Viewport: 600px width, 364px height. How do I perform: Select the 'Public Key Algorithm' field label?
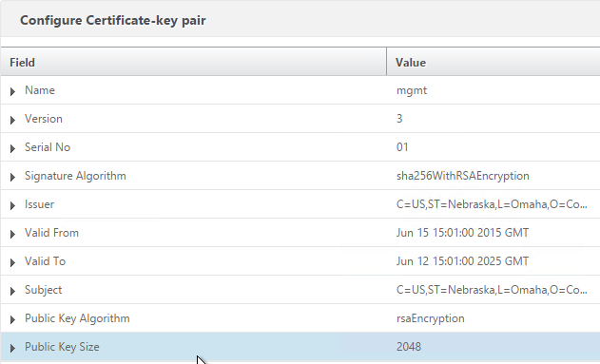[77, 318]
